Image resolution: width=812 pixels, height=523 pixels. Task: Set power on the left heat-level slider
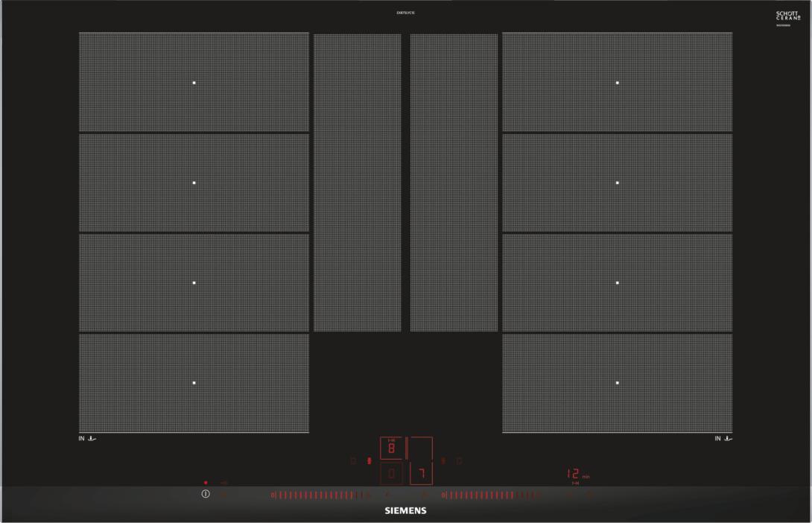[x=320, y=495]
